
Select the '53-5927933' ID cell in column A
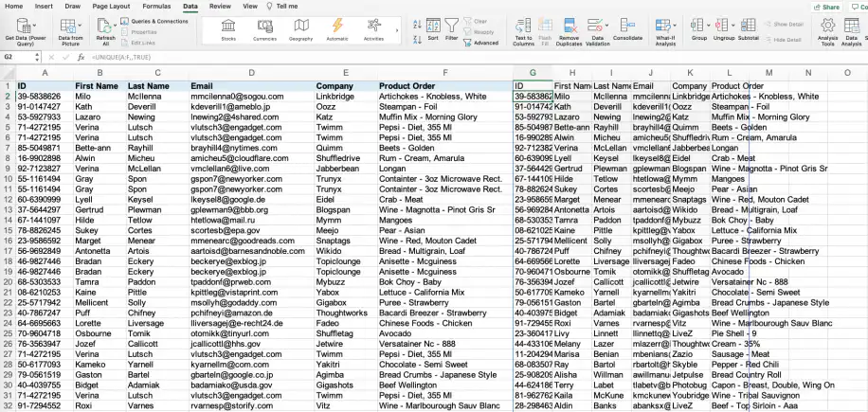point(45,117)
